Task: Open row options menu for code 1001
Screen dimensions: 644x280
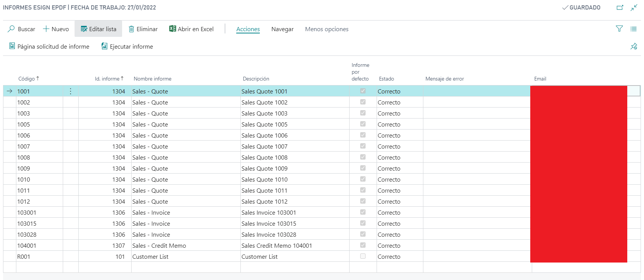Action: tap(71, 91)
